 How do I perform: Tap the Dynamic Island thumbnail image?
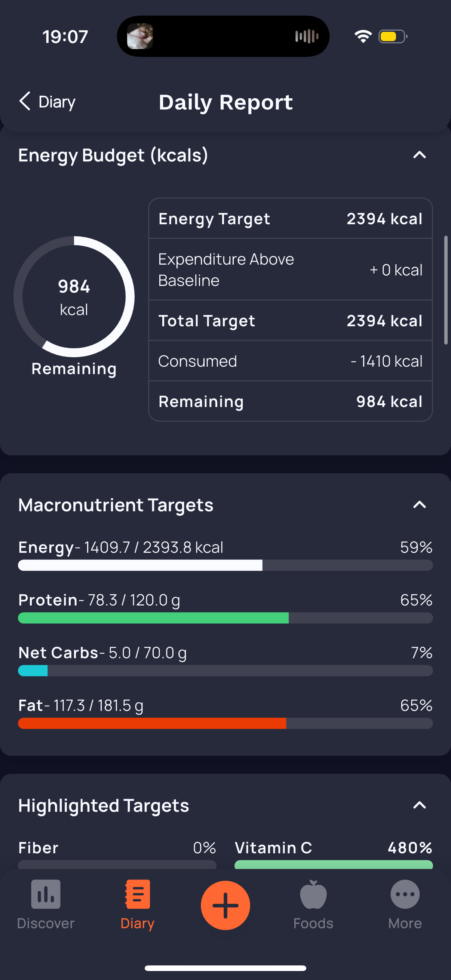pyautogui.click(x=140, y=36)
